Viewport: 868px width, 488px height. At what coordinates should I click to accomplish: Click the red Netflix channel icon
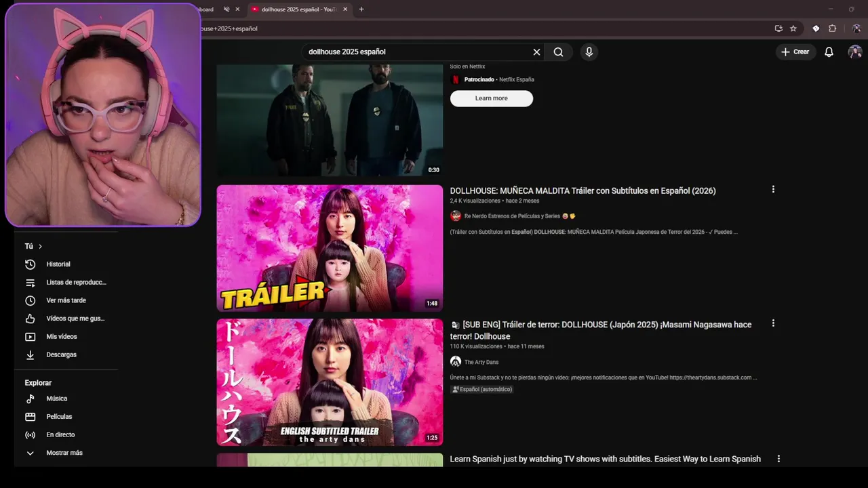point(456,79)
